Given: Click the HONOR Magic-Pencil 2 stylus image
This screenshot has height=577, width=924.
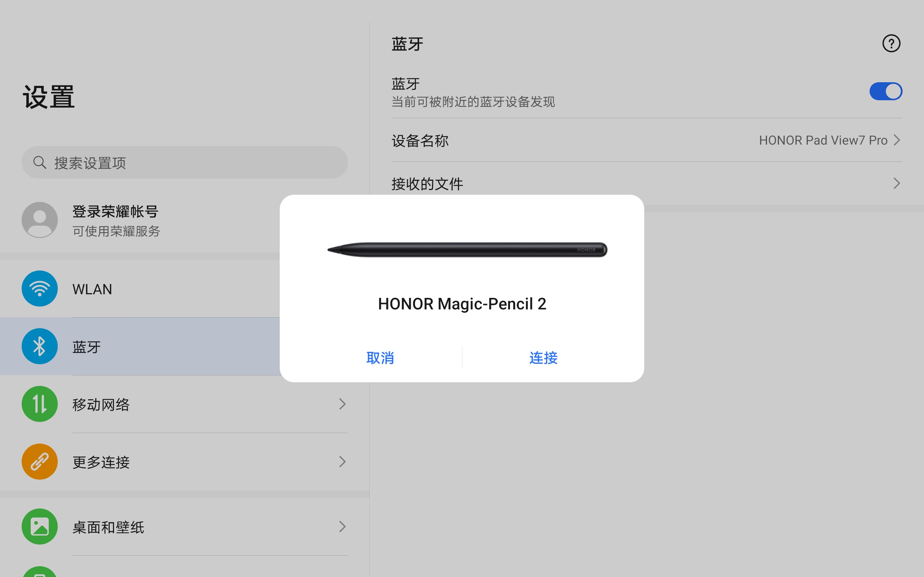Looking at the screenshot, I should pyautogui.click(x=467, y=250).
